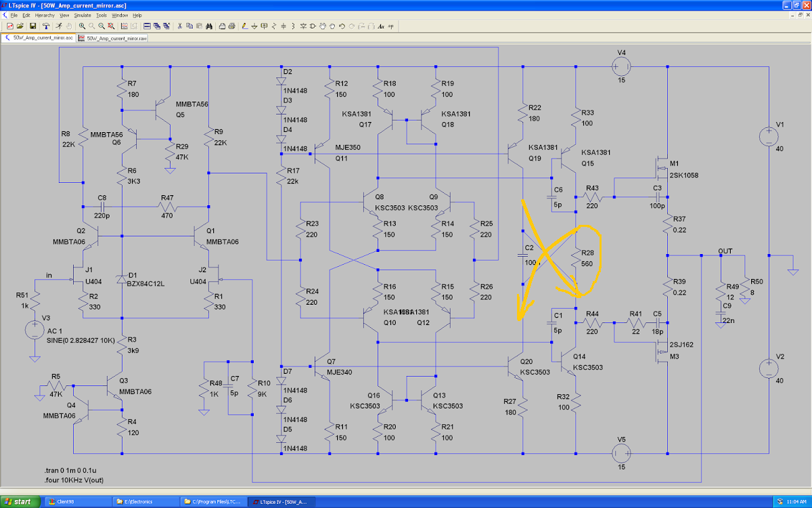Viewport: 812px width, 508px height.
Task: Select the Move hand tool
Action: (x=323, y=26)
